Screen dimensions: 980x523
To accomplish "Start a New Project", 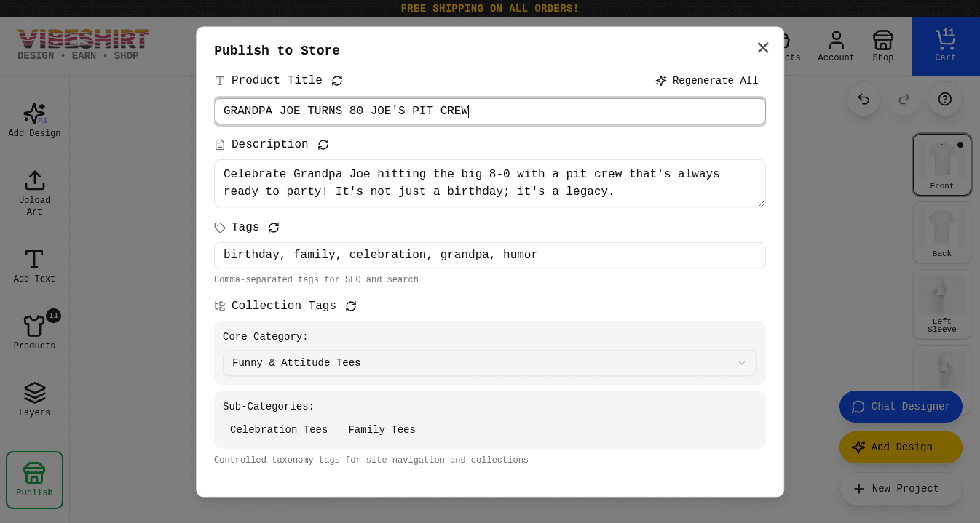I will click(901, 489).
